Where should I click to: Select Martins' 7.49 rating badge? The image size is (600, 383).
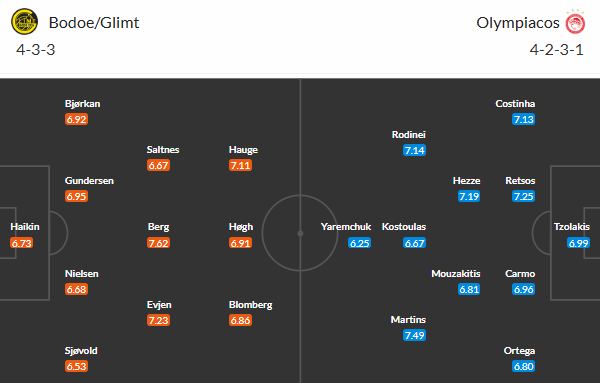[x=414, y=336]
